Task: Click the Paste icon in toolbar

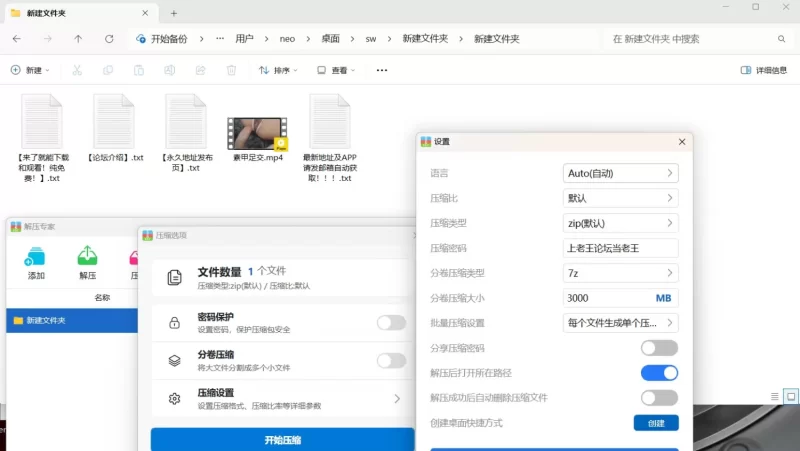Action: pos(139,70)
